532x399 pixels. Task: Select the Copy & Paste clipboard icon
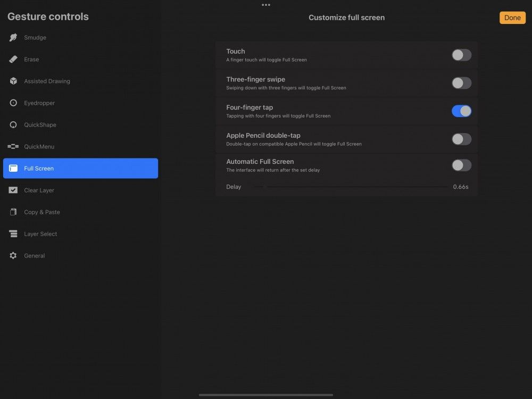(12, 212)
